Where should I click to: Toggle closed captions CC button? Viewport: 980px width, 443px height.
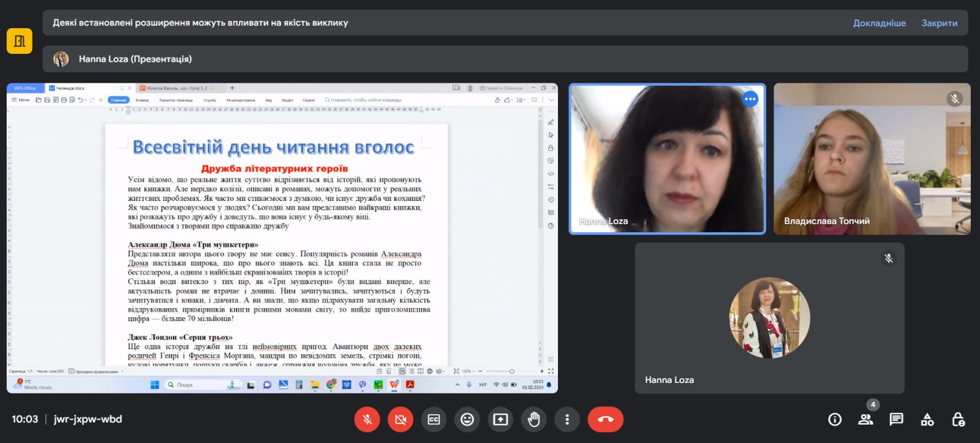click(x=434, y=419)
